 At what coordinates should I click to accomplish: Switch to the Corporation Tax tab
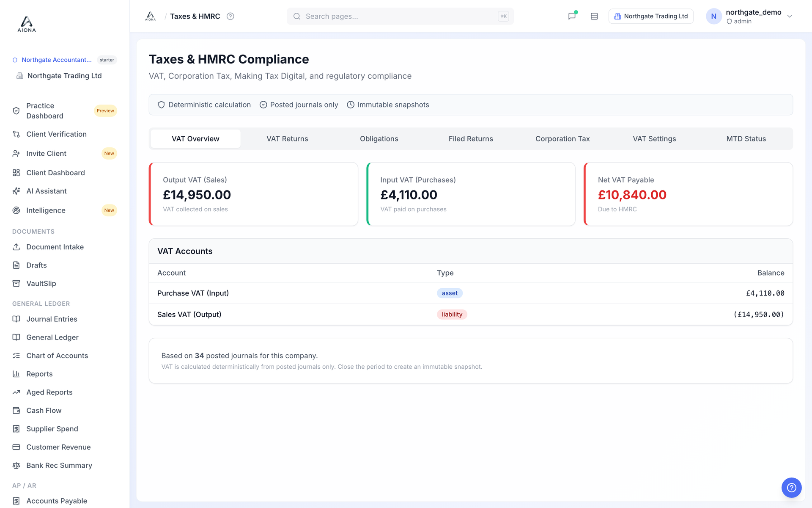[562, 139]
